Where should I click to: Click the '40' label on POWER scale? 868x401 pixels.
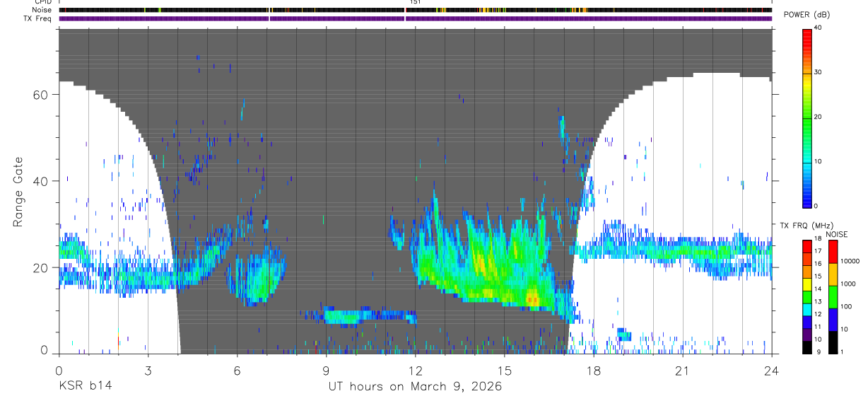[818, 28]
